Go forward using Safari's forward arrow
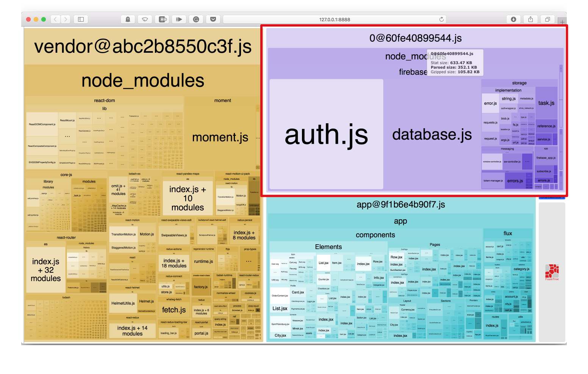The image size is (588, 374). (66, 19)
